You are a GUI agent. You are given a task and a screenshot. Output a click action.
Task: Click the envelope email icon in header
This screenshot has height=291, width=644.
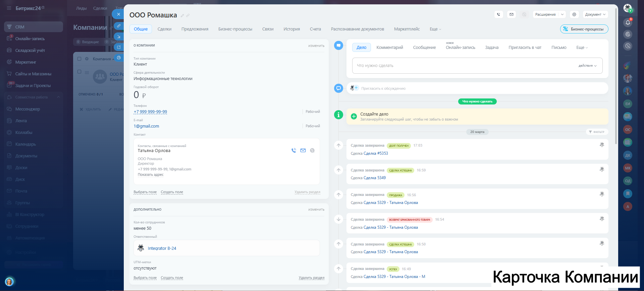pyautogui.click(x=511, y=14)
